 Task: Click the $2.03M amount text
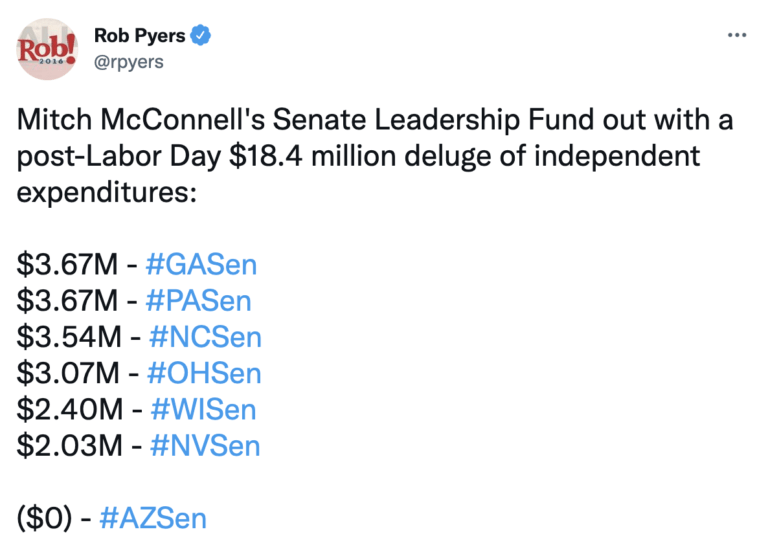click(68, 445)
